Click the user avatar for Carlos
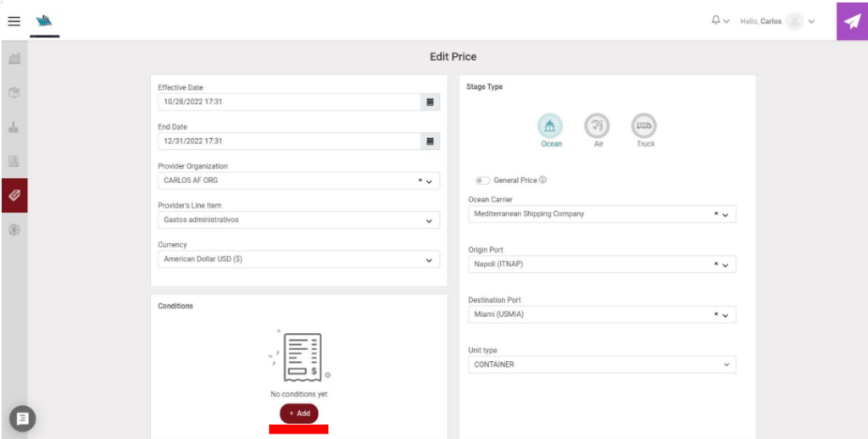The width and height of the screenshot is (868, 439). (x=794, y=21)
